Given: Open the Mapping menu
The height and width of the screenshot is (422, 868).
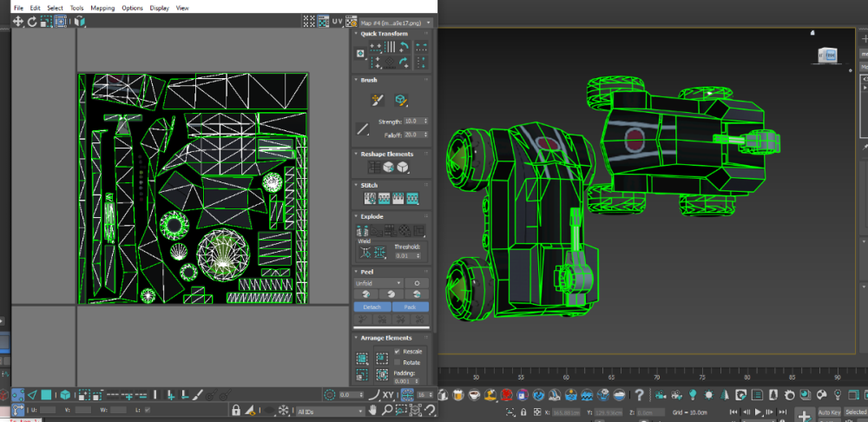Looking at the screenshot, I should click(x=102, y=8).
